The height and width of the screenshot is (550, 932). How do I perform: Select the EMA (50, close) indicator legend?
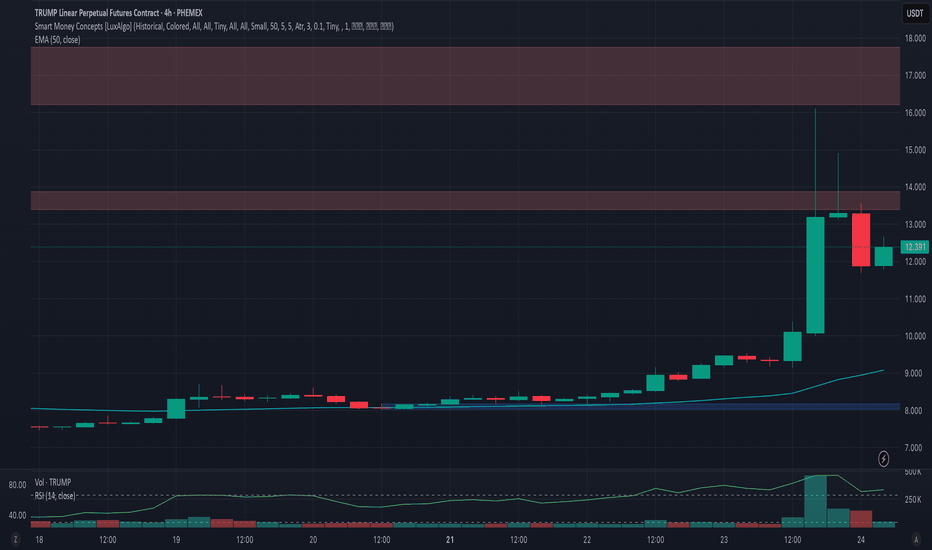point(57,40)
